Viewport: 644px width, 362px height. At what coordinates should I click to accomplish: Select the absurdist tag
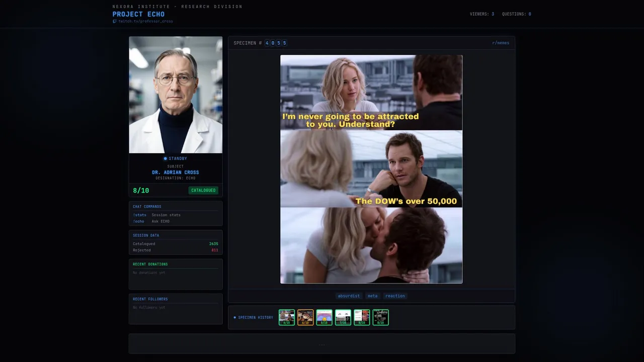349,296
